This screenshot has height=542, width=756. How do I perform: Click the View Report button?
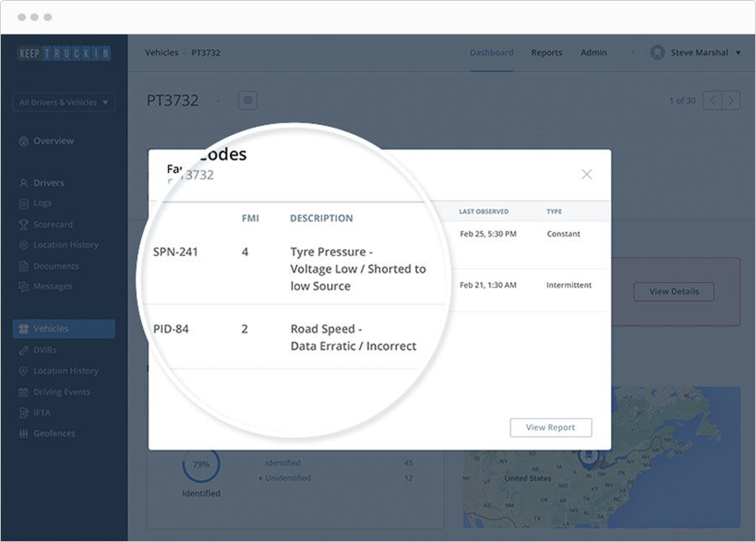click(x=550, y=427)
